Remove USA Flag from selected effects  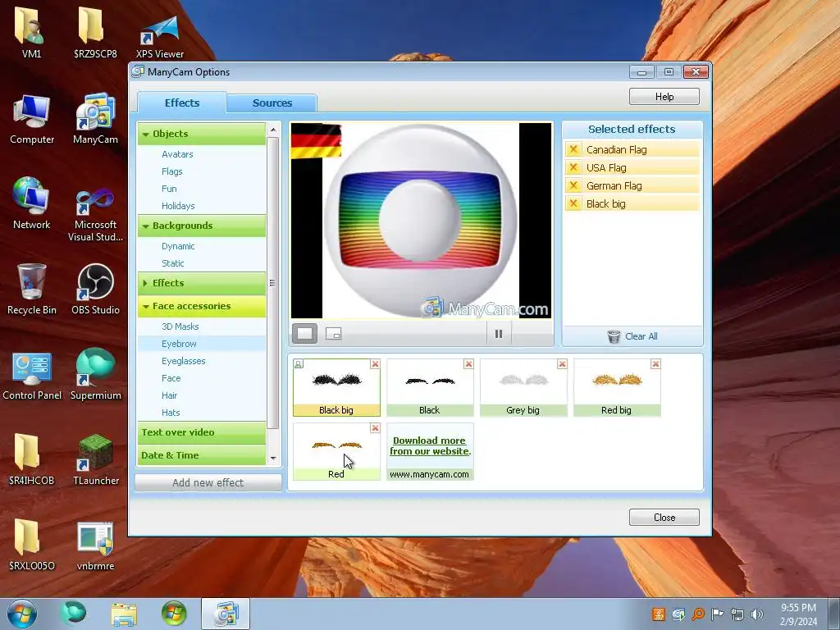click(x=573, y=167)
